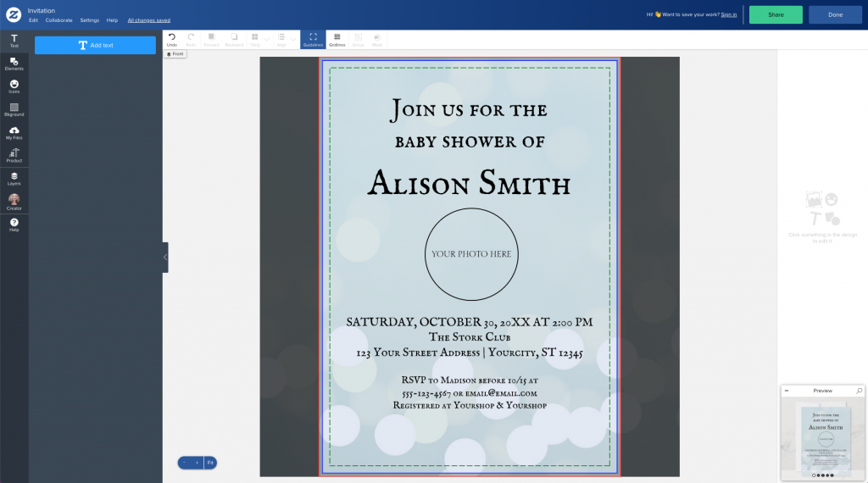Screen dimensions: 868x483
Task: Click the Sign in link
Action: (729, 14)
